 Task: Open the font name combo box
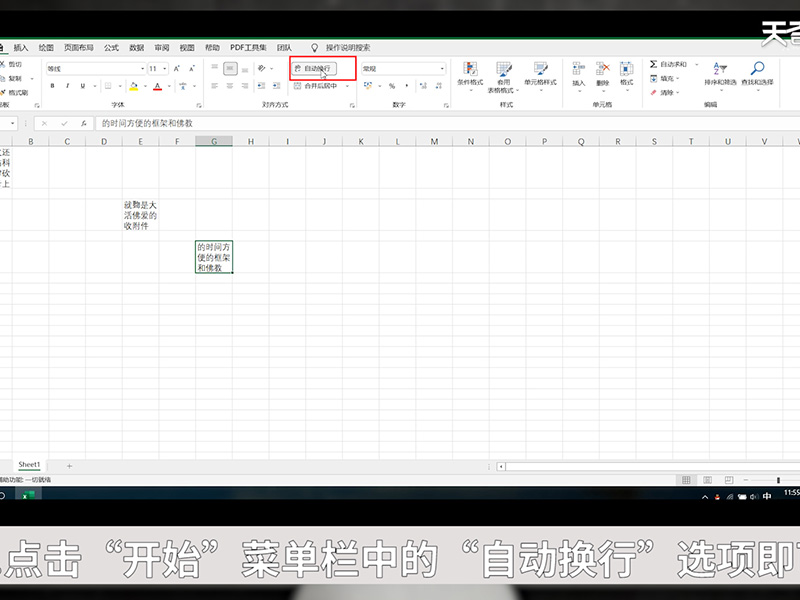coord(95,68)
